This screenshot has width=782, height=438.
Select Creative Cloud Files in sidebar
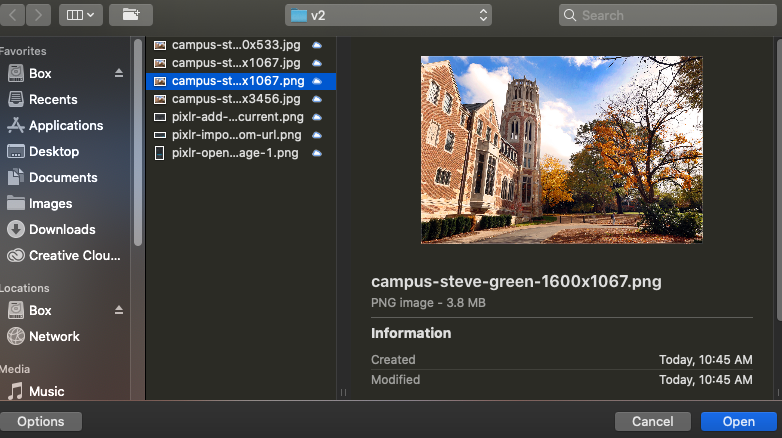tap(74, 256)
